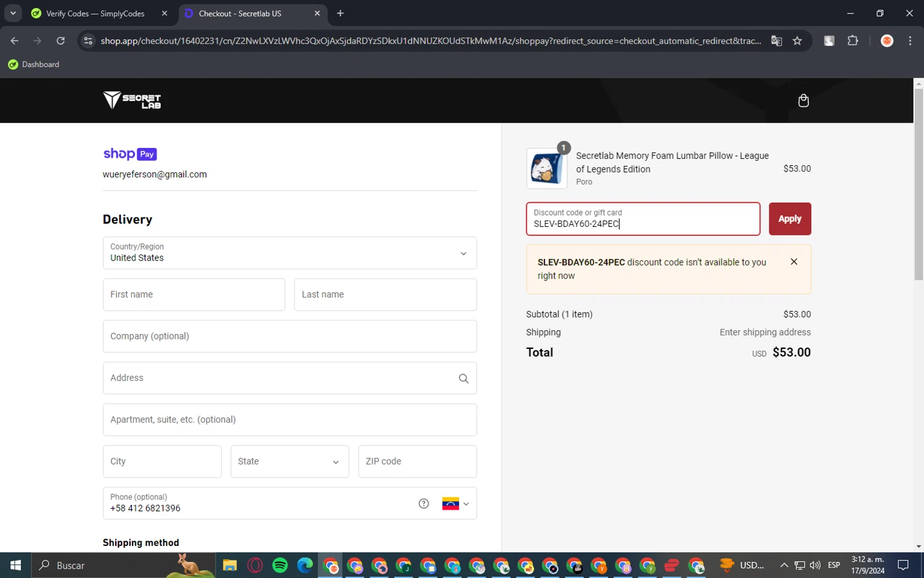924x578 pixels.
Task: Open the Chrome three-dot menu
Action: coord(910,41)
